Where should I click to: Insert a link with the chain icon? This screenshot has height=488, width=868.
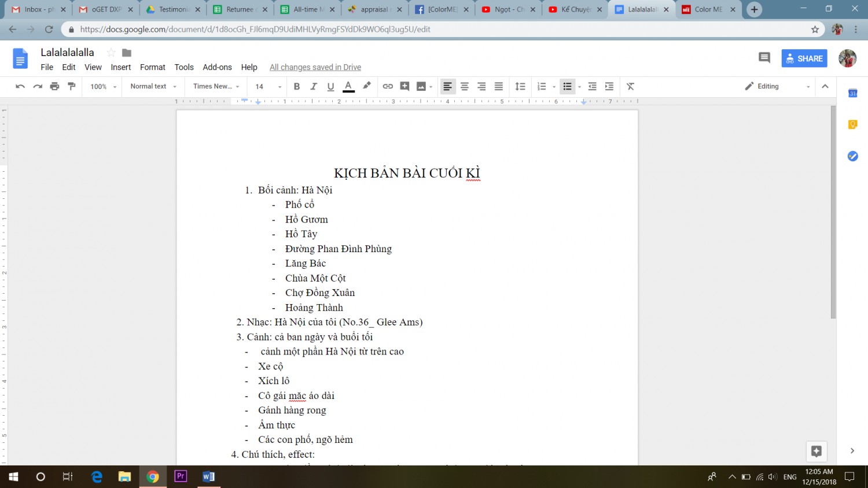coord(388,86)
